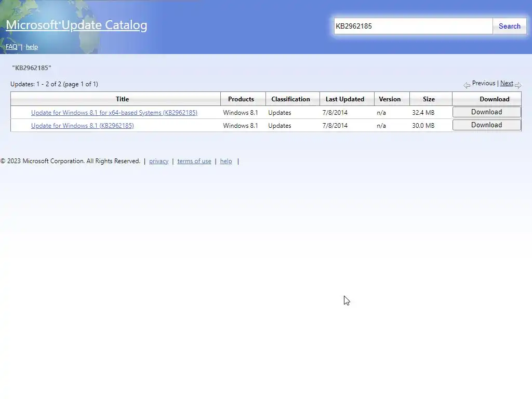The height and width of the screenshot is (399, 532).
Task: Click 7/8/2014 date in x64 row
Action: pyautogui.click(x=335, y=113)
